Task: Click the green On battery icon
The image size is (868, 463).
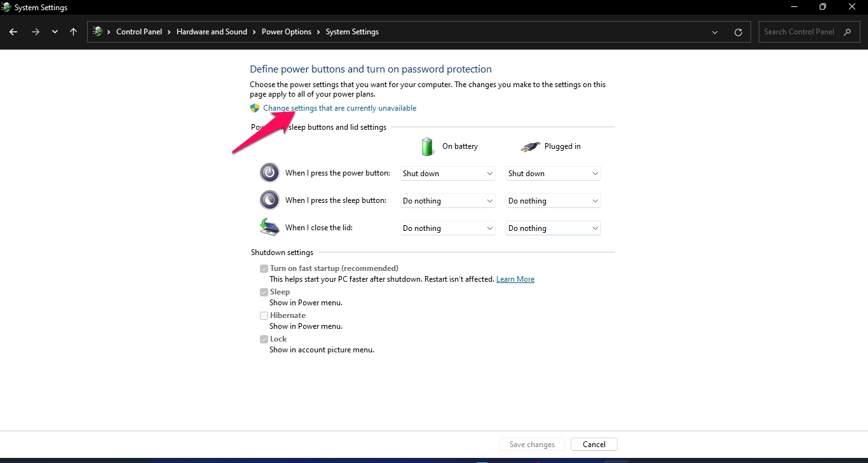Action: pos(428,146)
